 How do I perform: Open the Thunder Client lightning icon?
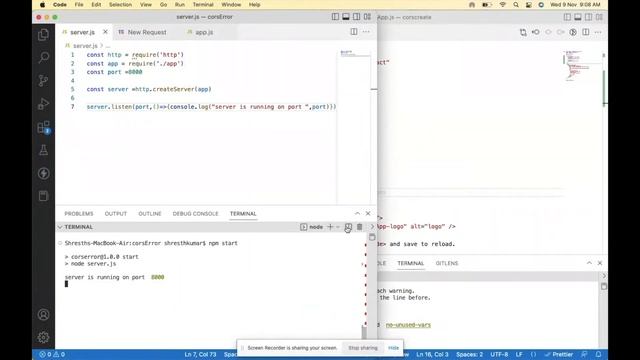tap(43, 173)
